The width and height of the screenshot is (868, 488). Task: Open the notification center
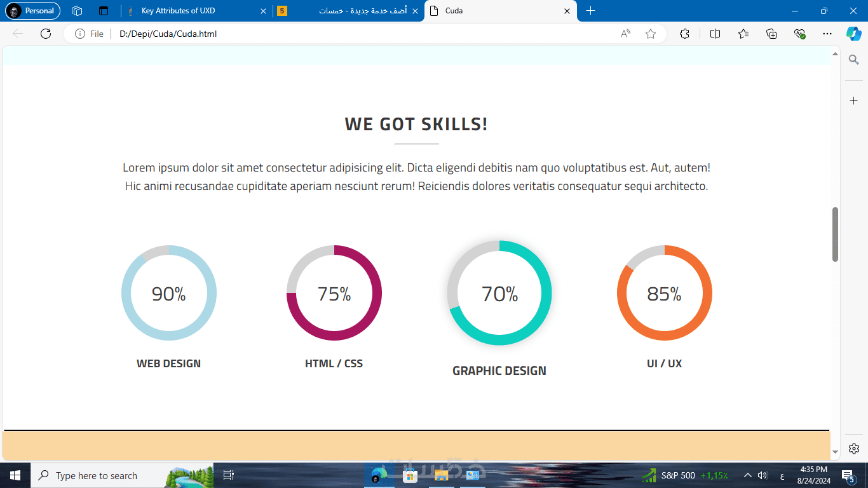[x=848, y=475]
